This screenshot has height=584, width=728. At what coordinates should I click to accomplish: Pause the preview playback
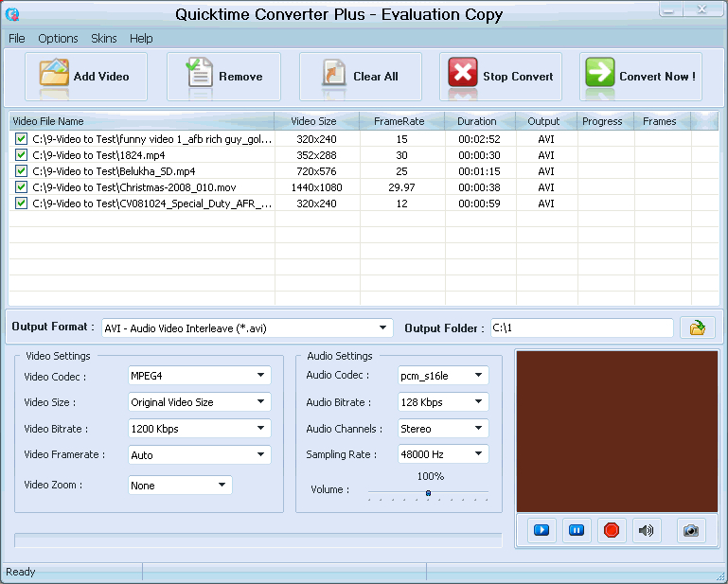point(577,530)
